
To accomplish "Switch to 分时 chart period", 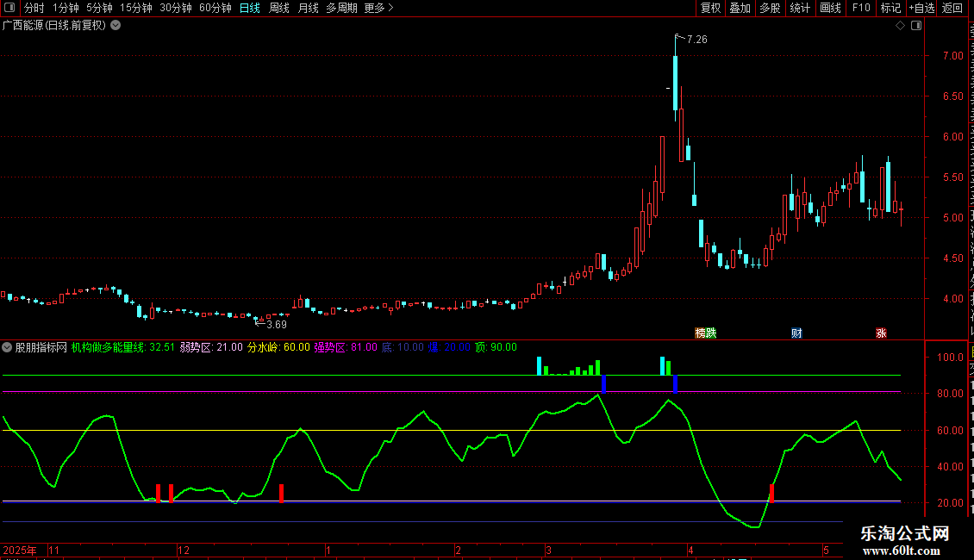I will pyautogui.click(x=34, y=8).
